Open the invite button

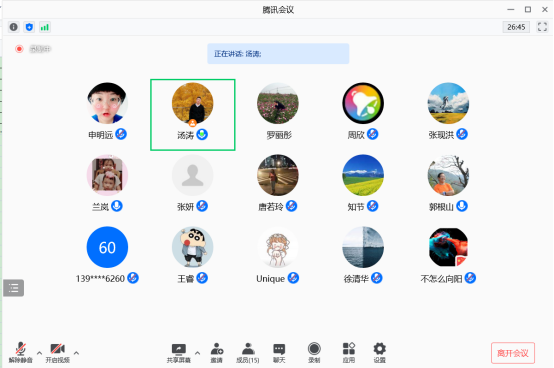[217, 353]
